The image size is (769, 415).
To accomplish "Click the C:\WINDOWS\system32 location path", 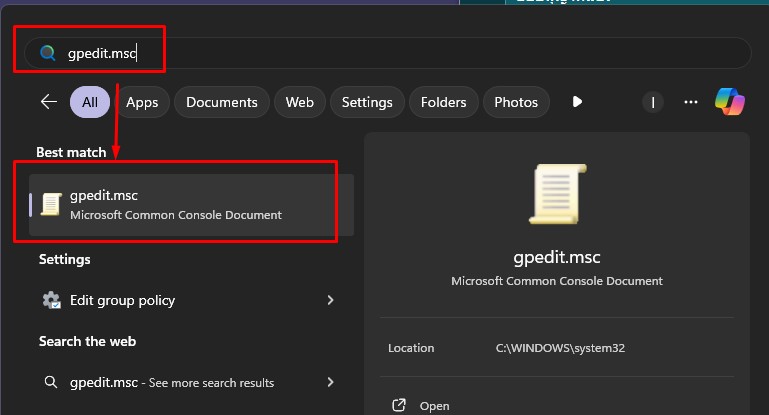I will 560,348.
